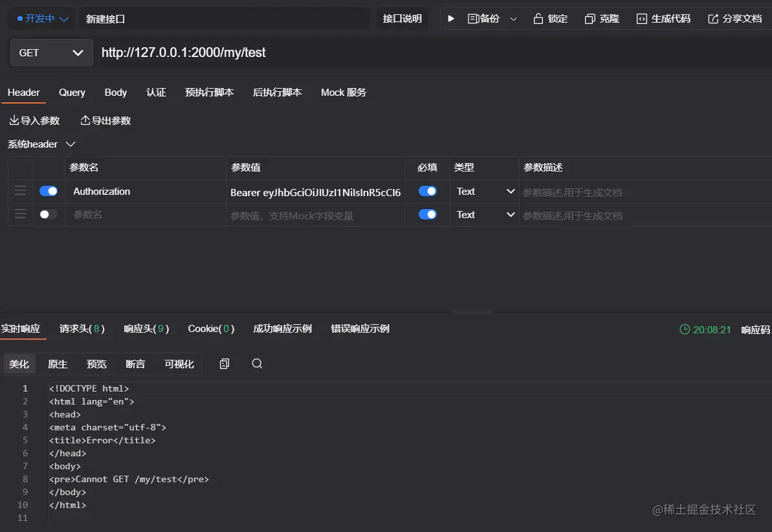The height and width of the screenshot is (532, 772).
Task: Expand the dropdown arrow next to 备份
Action: [514, 19]
